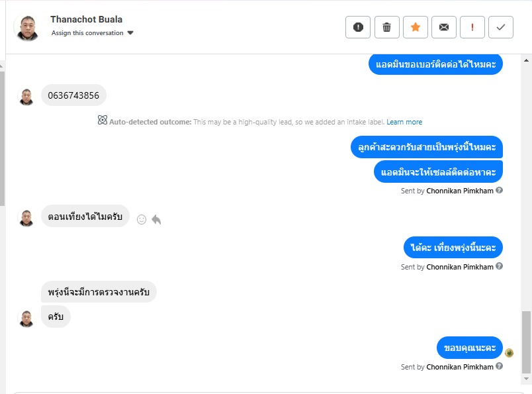Click the scrollbar down arrow
This screenshot has width=532, height=394.
(526, 378)
